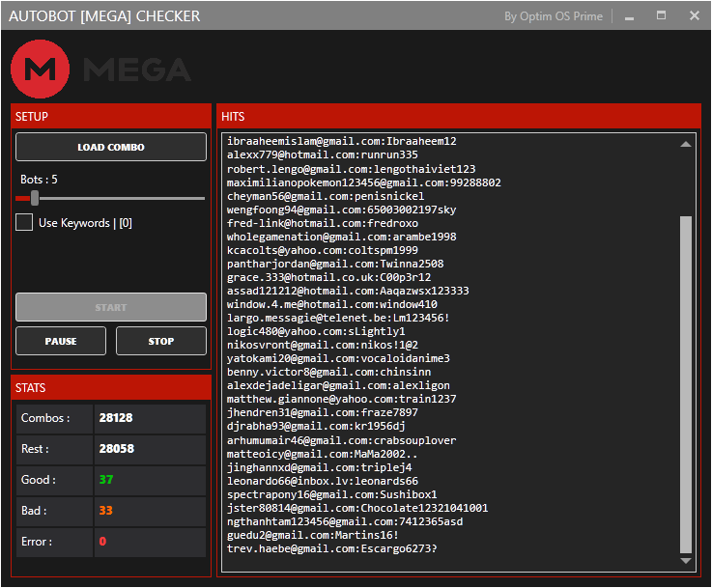Click the 'By Optim OS Prime' credit text
This screenshot has height=588, width=712.
(x=554, y=16)
